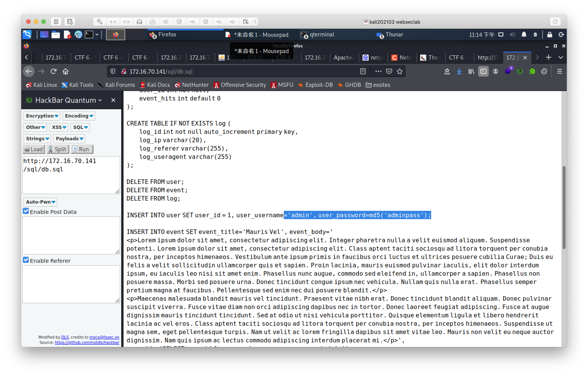Screen dimensions: 588x375
Task: Open reader view icon in address bar
Action: tap(363, 71)
